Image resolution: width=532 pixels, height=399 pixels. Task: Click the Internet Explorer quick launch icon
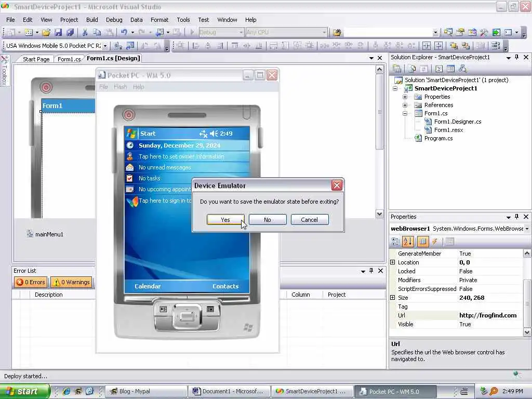[x=66, y=391]
